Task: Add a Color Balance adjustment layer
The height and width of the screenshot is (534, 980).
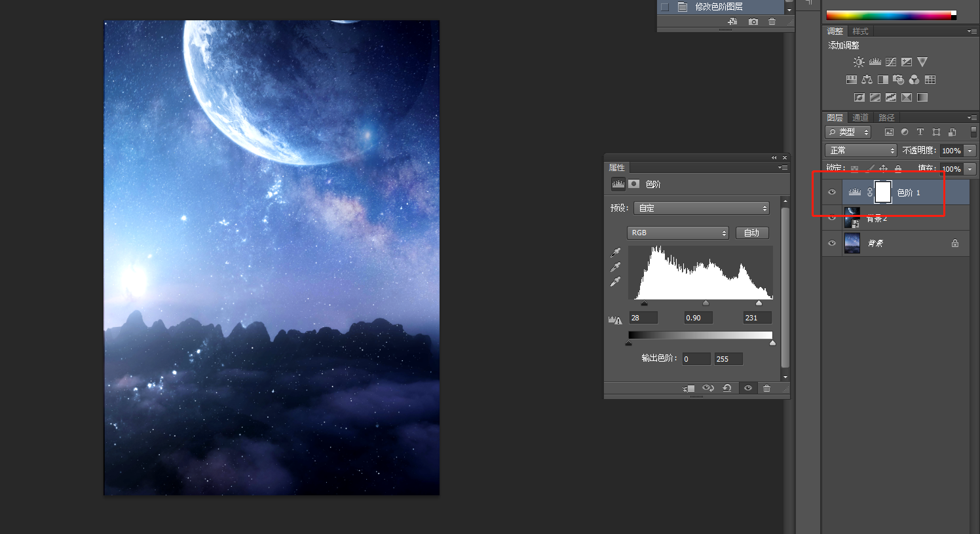Action: [x=867, y=79]
